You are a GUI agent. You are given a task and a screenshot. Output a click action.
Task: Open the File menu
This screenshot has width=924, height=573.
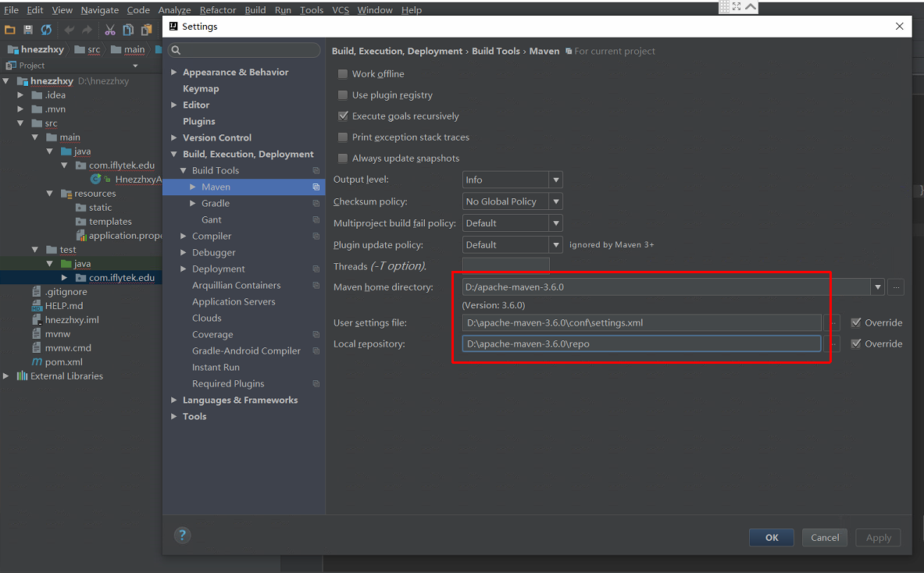(11, 10)
